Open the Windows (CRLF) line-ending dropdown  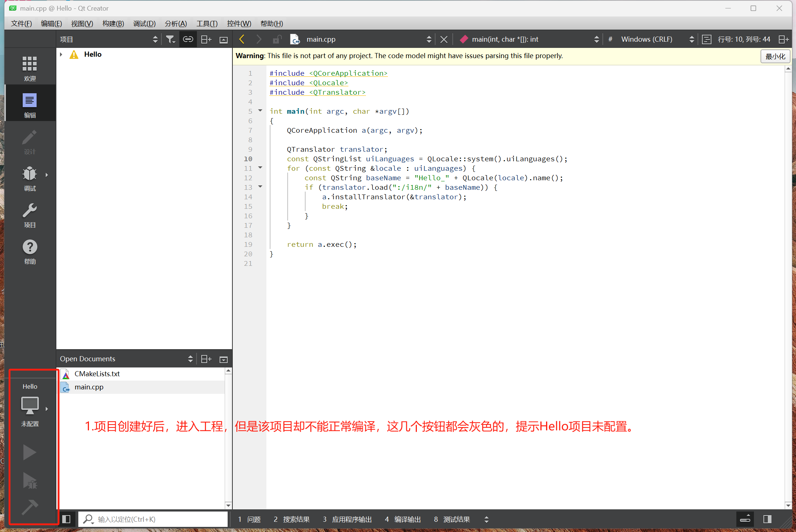click(691, 39)
